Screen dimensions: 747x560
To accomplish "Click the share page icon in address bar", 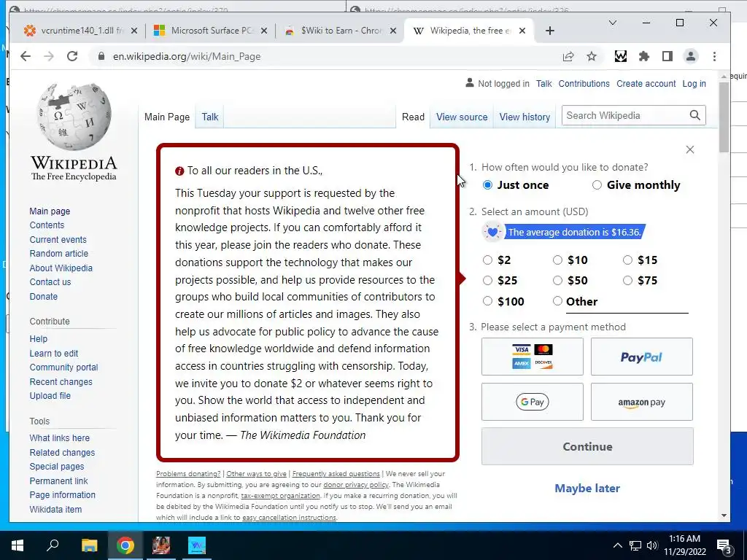I will pos(568,57).
